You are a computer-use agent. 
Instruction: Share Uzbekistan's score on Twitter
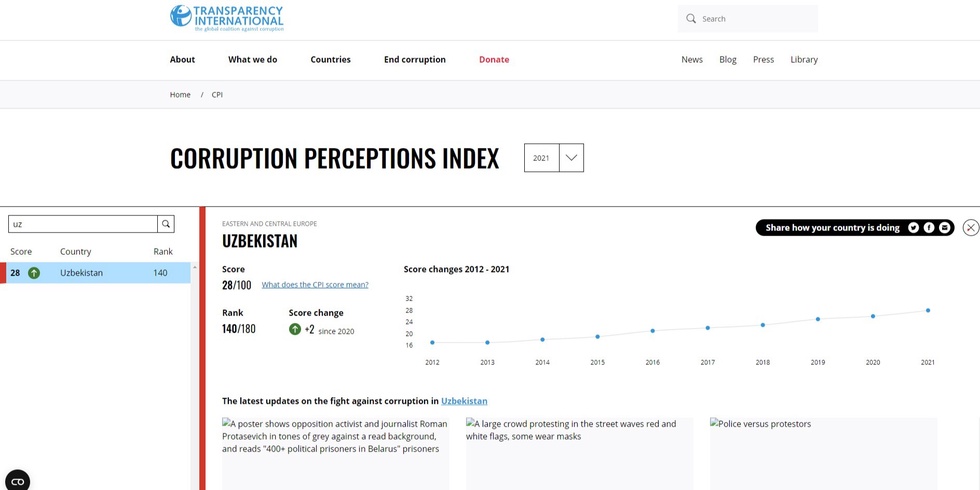pos(913,228)
